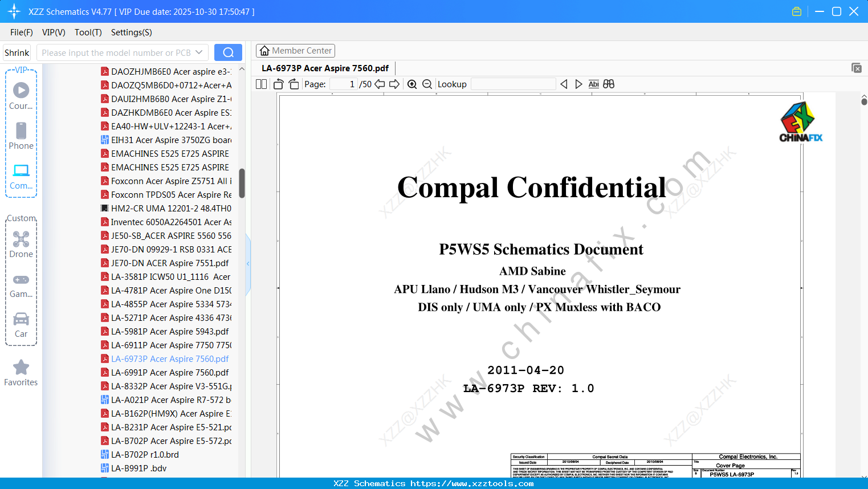
Task: Open the VIP(V) menu
Action: 54,32
